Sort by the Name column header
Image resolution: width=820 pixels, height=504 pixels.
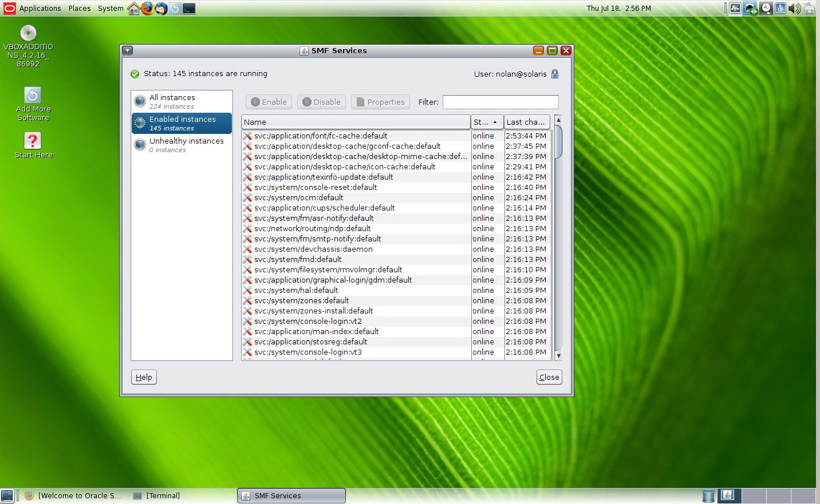pyautogui.click(x=356, y=122)
